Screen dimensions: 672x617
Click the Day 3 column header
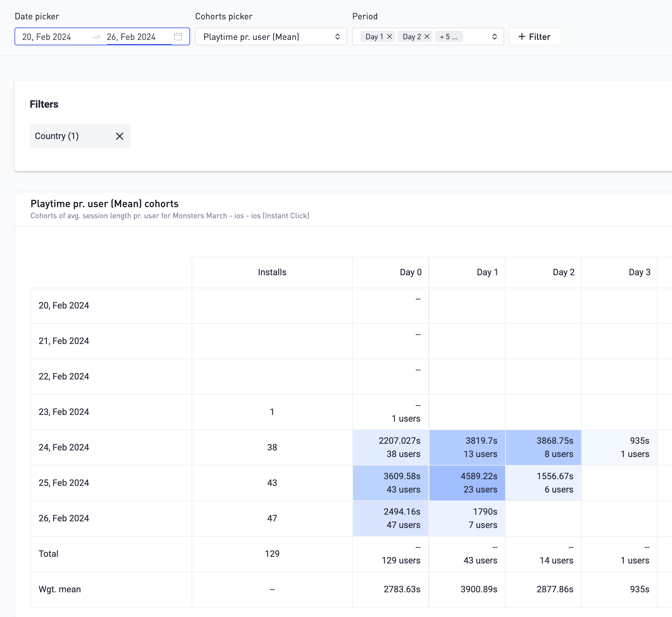(619, 272)
